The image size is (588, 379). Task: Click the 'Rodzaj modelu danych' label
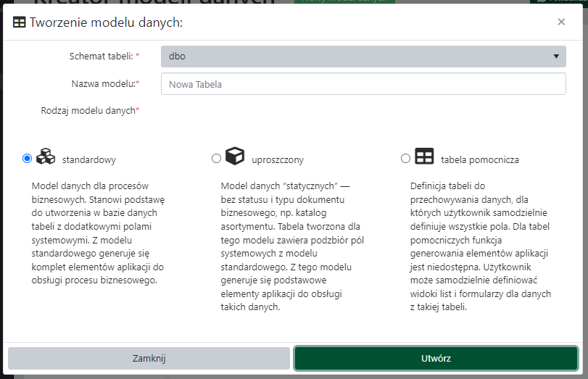pyautogui.click(x=88, y=111)
